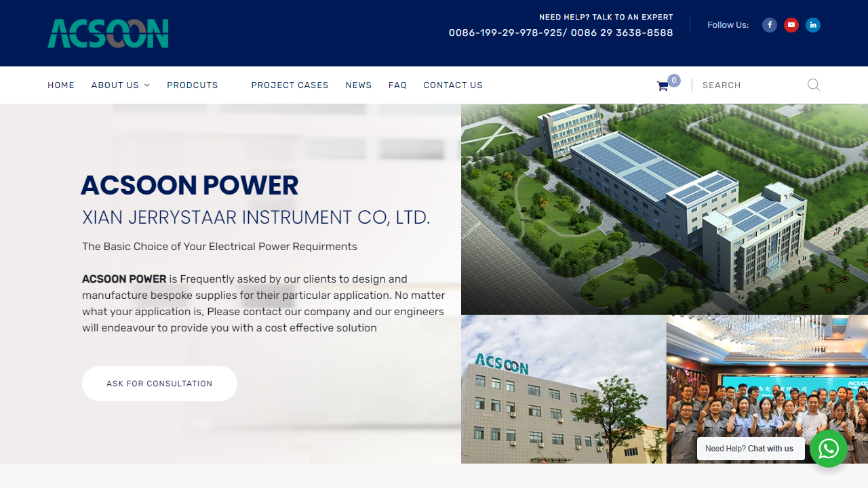The image size is (868, 488).
Task: Click the Ask For Consultation button
Action: click(x=159, y=384)
